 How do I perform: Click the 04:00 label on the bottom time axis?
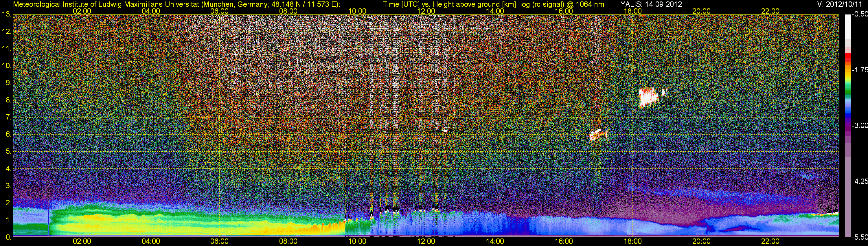click(151, 241)
